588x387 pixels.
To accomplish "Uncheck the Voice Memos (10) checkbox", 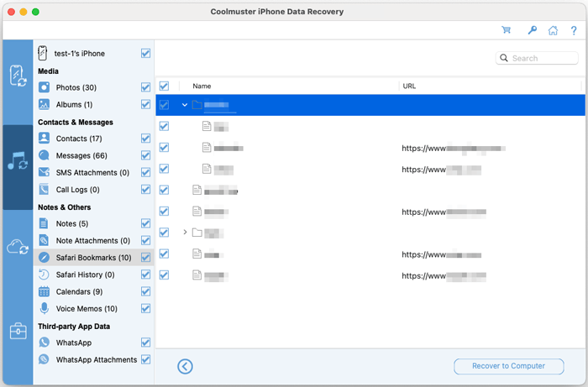I will (145, 308).
